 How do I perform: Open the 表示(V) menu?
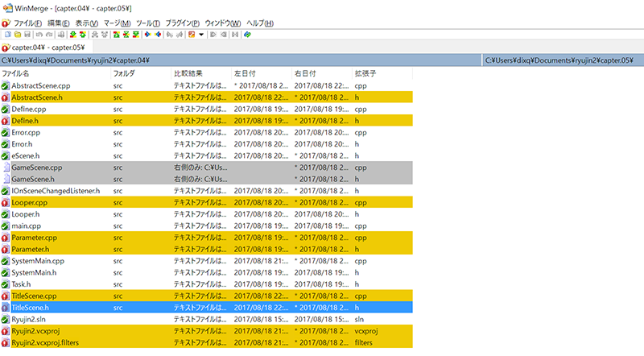click(x=87, y=23)
